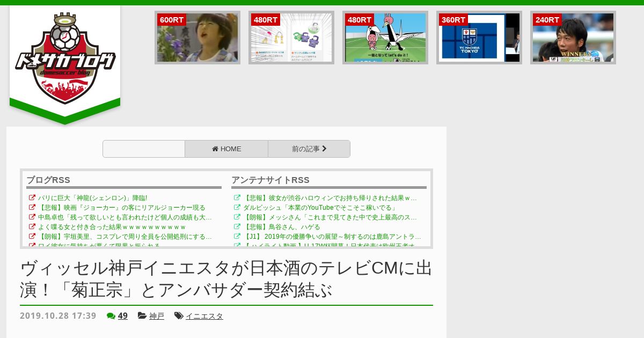The image size is (644, 338).
Task: Open the first 480RT thumbnail with padlocks
Action: coord(291,38)
